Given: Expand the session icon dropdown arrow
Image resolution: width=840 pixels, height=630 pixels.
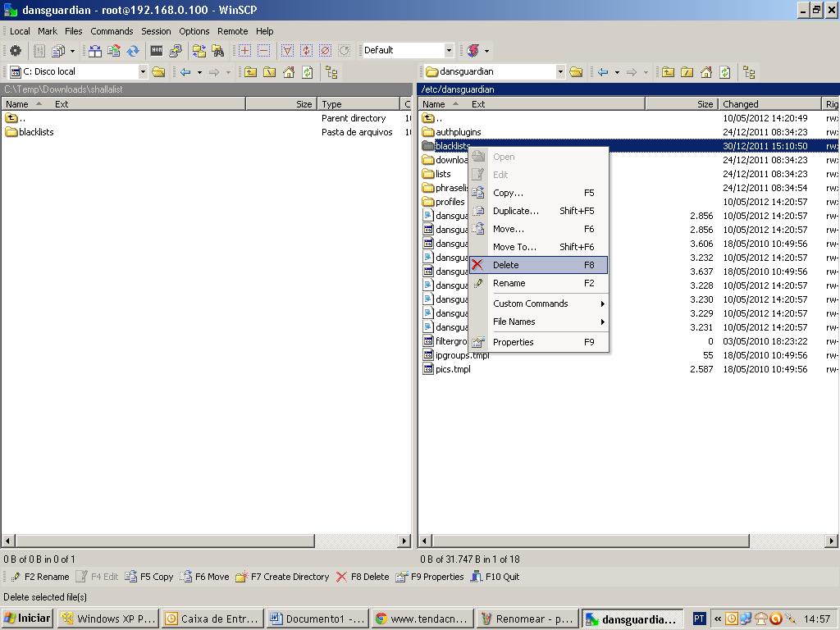Looking at the screenshot, I should pyautogui.click(x=486, y=51).
